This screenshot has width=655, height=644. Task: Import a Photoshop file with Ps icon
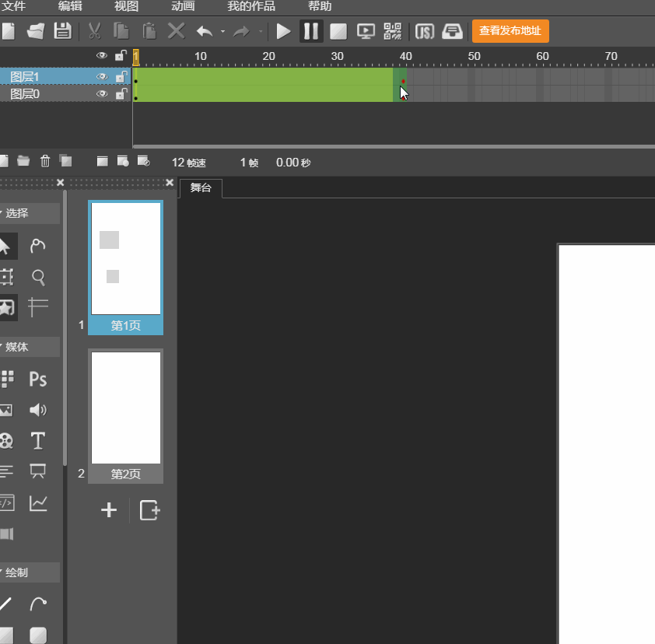[x=37, y=379]
